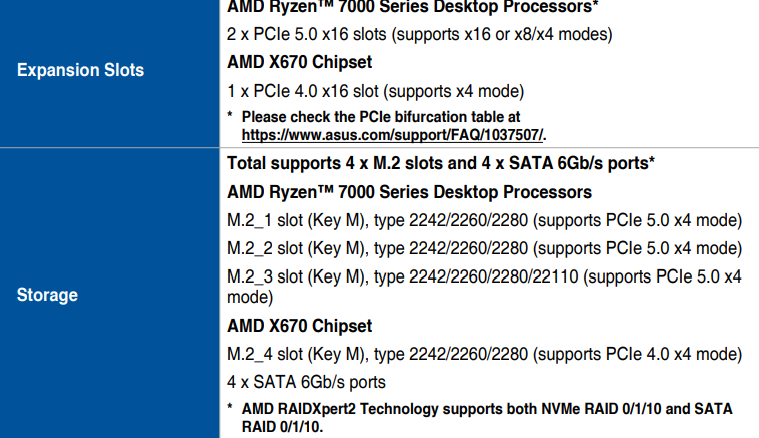Screen dimensions: 759x438
Task: Click the Expansion Slots row header
Action: click(80, 70)
